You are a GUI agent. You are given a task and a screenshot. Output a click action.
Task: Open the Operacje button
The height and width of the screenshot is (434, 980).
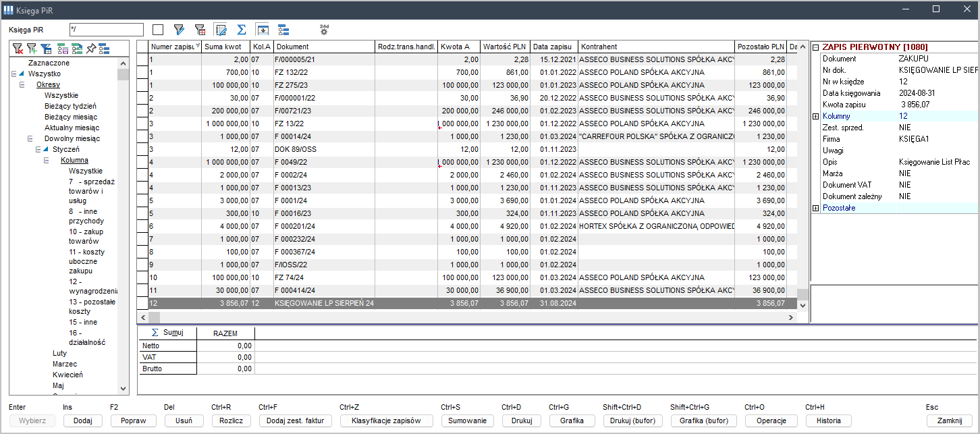771,421
